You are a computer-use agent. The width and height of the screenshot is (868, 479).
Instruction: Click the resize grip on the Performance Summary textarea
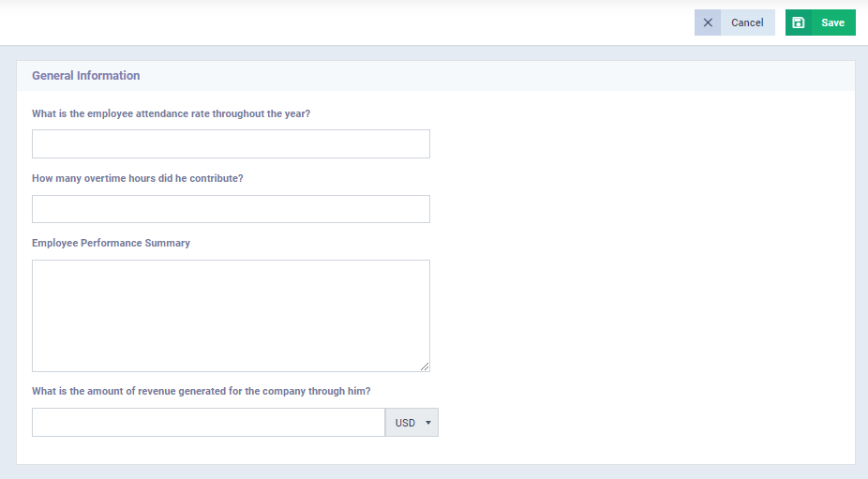pos(425,366)
